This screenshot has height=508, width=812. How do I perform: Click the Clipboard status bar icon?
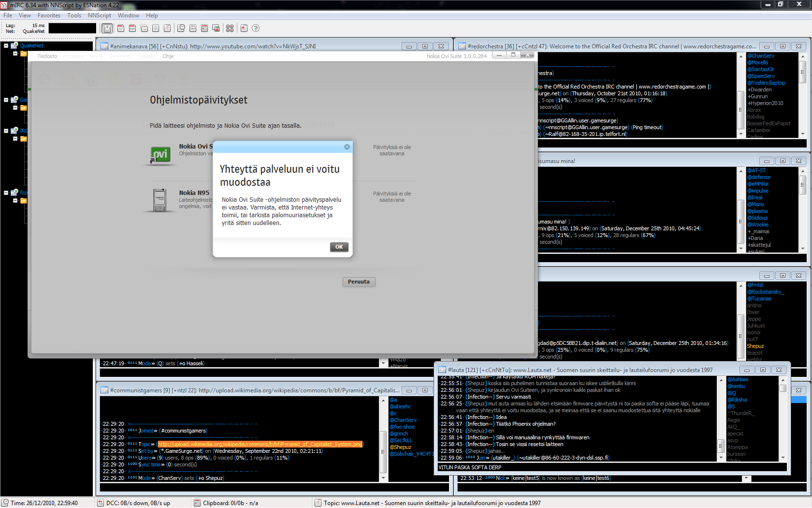197,503
